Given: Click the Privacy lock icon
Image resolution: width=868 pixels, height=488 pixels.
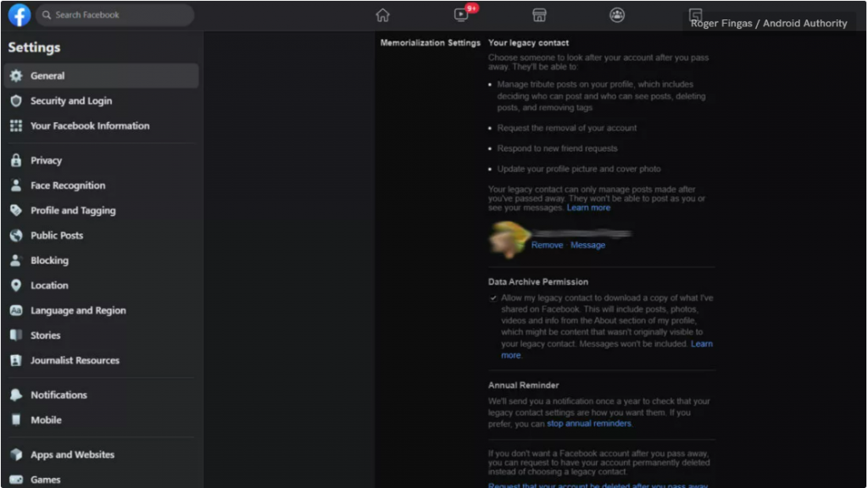Looking at the screenshot, I should [x=16, y=160].
